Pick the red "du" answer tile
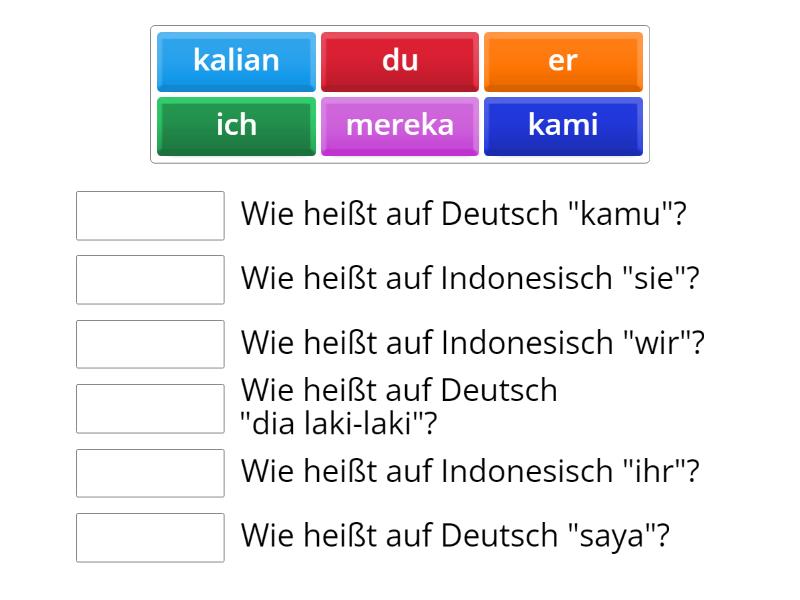 pyautogui.click(x=399, y=61)
